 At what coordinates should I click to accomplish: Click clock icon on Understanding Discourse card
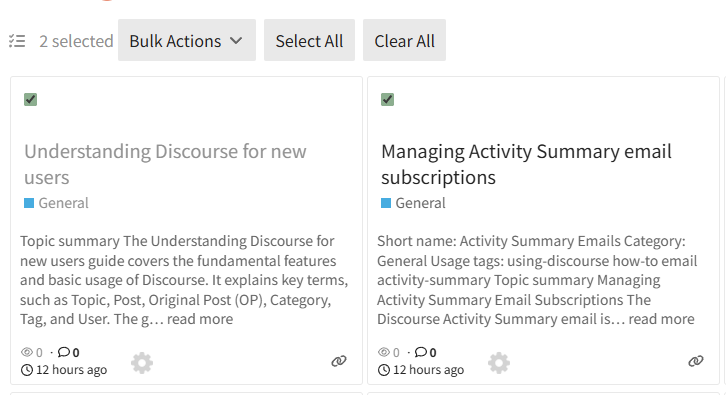[27, 370]
